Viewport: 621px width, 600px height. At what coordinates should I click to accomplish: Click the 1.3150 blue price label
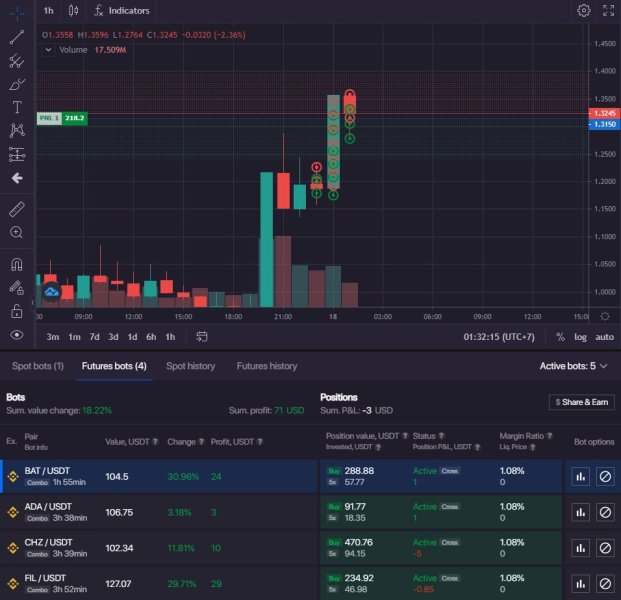604,124
